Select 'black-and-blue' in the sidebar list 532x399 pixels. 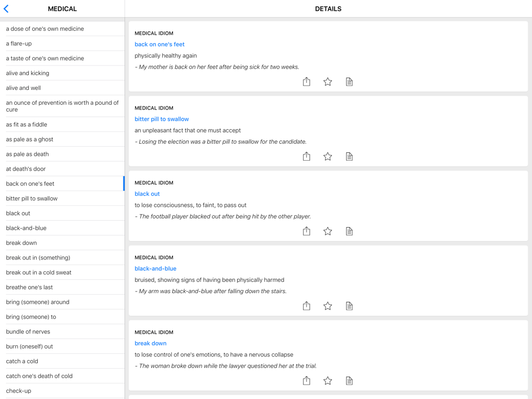62,228
